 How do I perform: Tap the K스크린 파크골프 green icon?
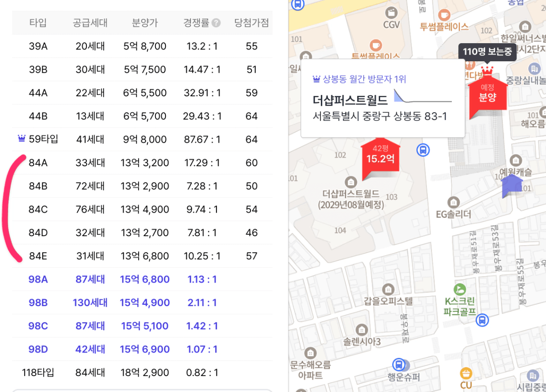(x=460, y=288)
